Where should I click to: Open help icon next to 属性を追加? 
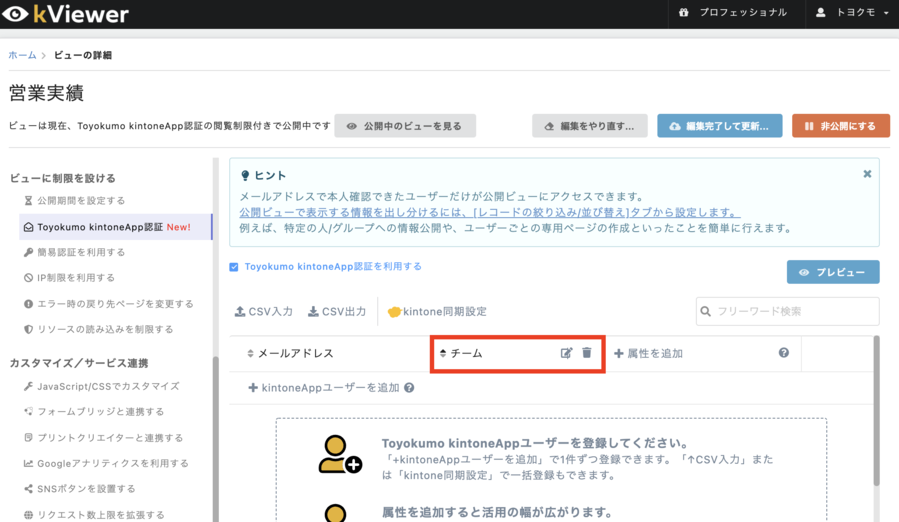click(x=784, y=353)
